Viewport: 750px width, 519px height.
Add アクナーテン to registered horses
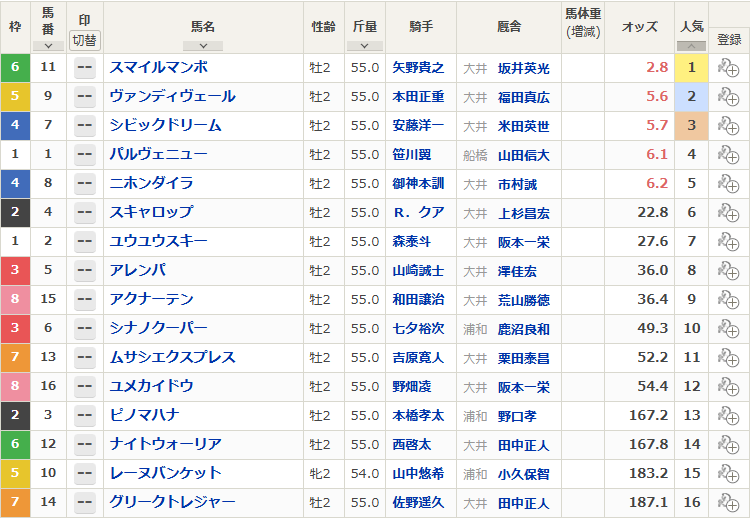click(x=728, y=299)
